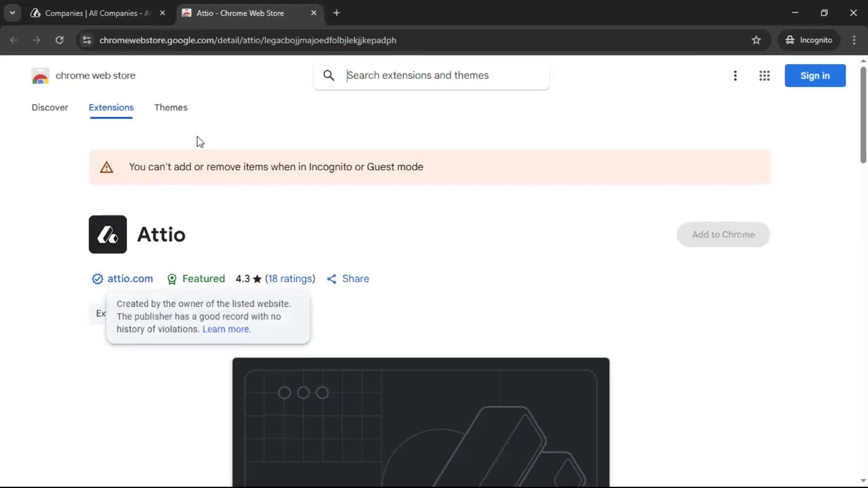Open the Google apps launcher grid
This screenshot has height=488, width=868.
pos(764,75)
